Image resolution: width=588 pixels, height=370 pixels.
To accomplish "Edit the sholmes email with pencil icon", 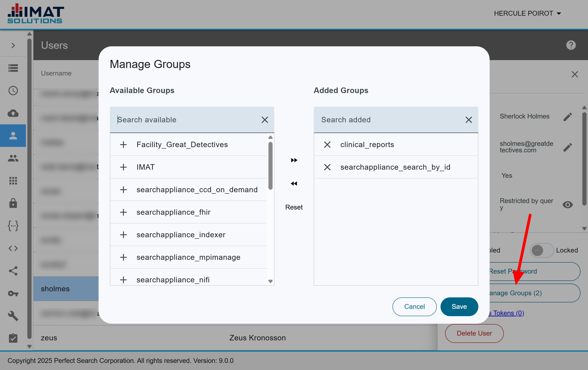I will click(x=568, y=147).
